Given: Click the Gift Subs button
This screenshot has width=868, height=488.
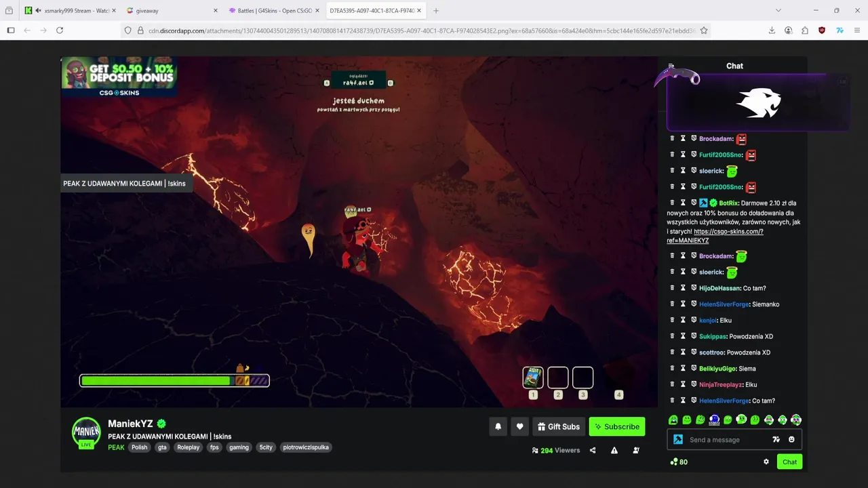Looking at the screenshot, I should point(559,426).
